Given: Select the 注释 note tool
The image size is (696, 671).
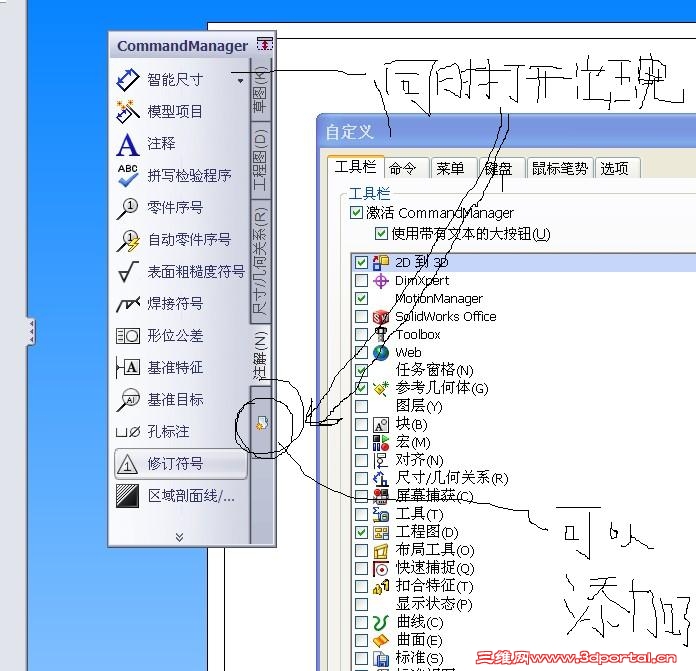Looking at the screenshot, I should point(146,144).
